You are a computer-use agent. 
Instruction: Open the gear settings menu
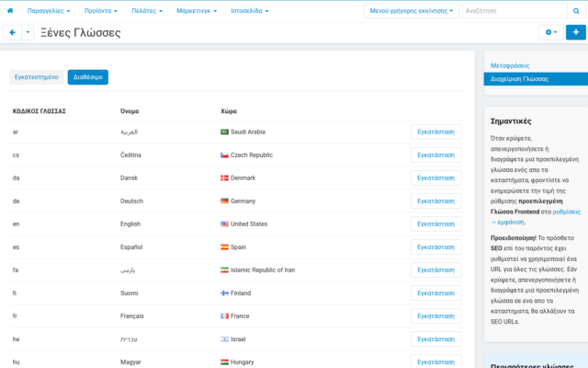[550, 32]
